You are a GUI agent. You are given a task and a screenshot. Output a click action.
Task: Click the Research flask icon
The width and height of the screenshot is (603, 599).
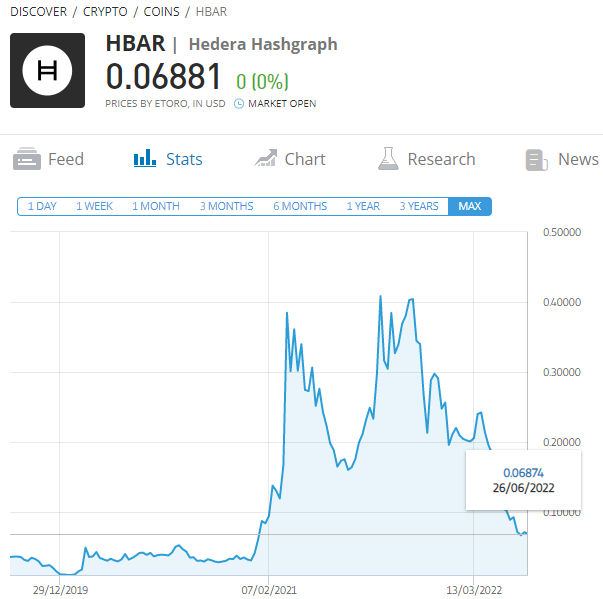388,158
